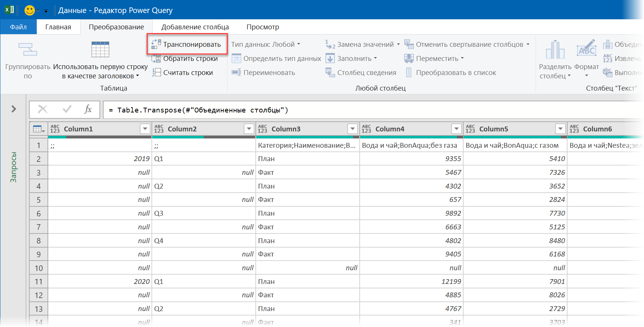The image size is (644, 327).
Task: Click Заполнить button label
Action: point(354,58)
